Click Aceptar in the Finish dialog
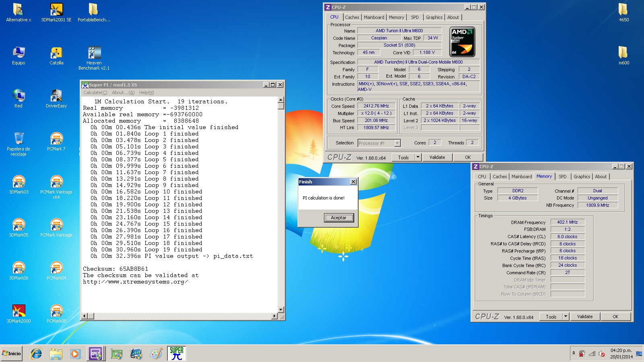Screen dimensions: 644x362 339,218
